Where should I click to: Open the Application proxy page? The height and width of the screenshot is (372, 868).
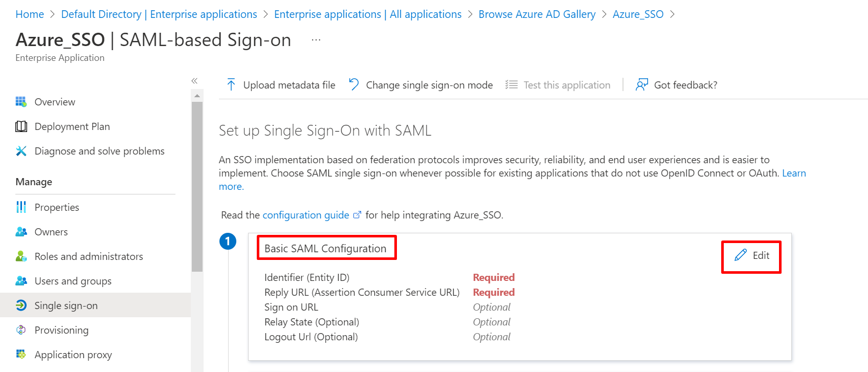pos(73,355)
